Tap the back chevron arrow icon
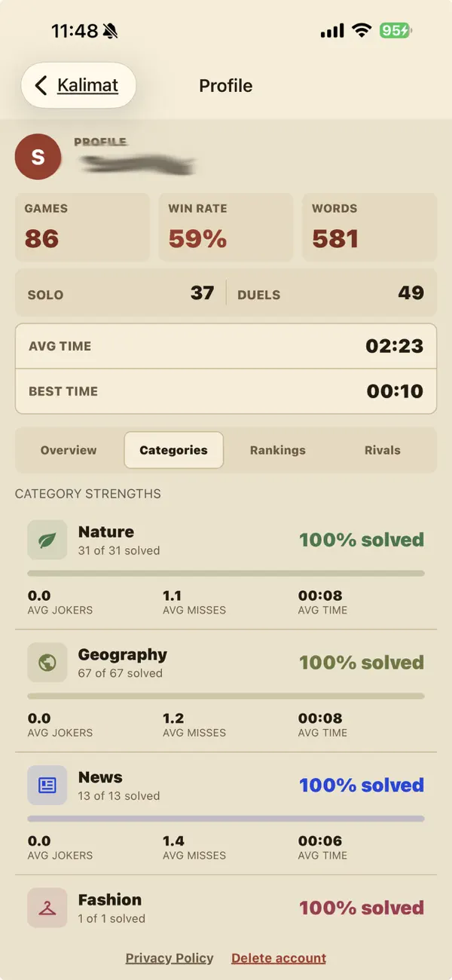The width and height of the screenshot is (452, 980). pos(41,85)
